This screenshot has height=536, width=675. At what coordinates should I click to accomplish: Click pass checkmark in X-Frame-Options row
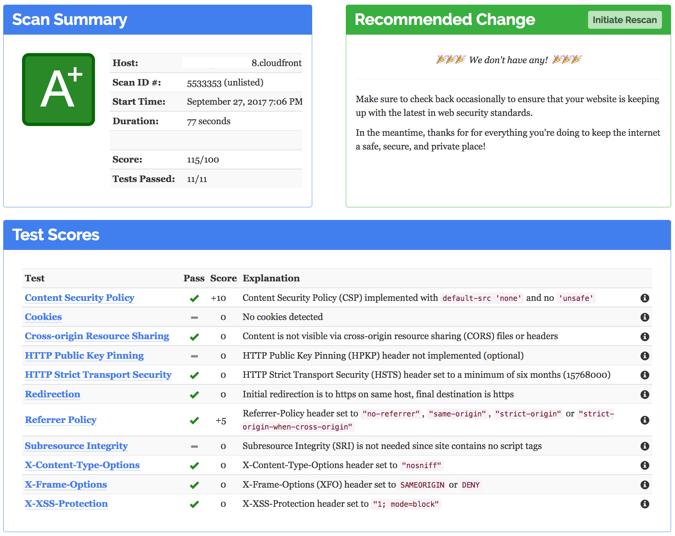click(x=194, y=485)
